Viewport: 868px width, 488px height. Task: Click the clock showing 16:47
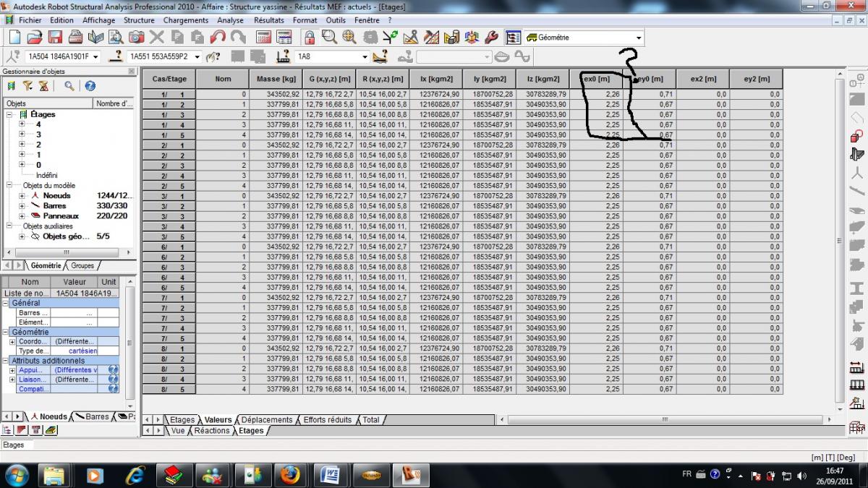[834, 471]
